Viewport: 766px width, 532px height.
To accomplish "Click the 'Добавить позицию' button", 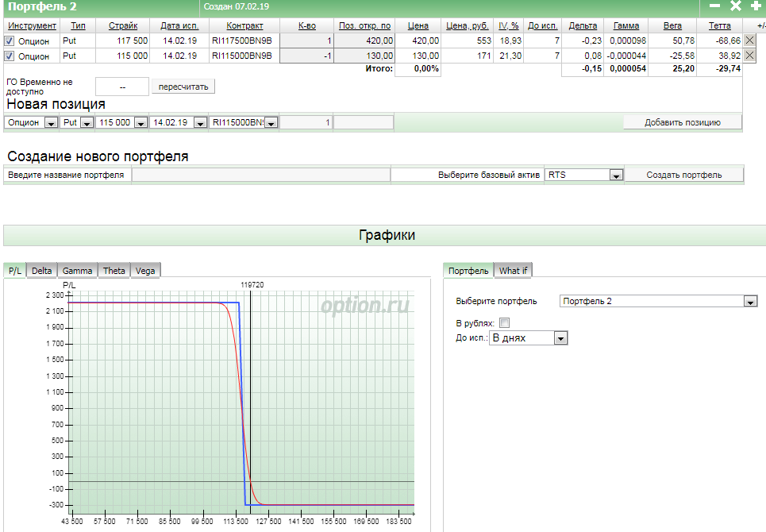I will [x=682, y=122].
